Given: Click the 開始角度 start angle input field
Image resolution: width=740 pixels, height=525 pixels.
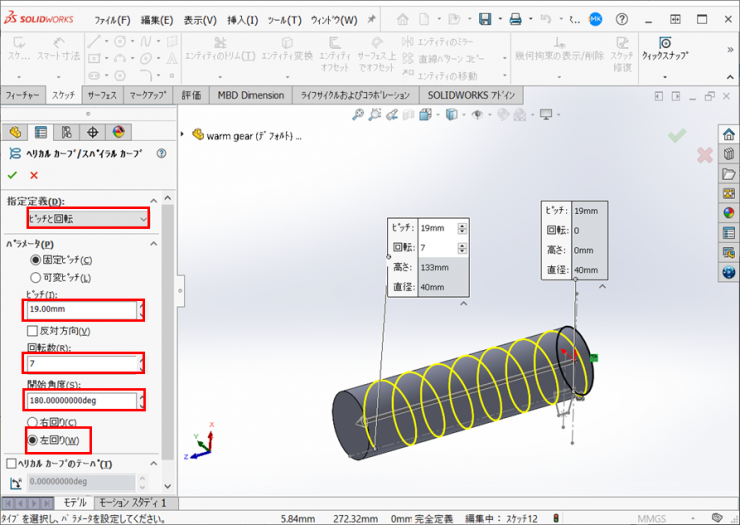Looking at the screenshot, I should pyautogui.click(x=82, y=401).
